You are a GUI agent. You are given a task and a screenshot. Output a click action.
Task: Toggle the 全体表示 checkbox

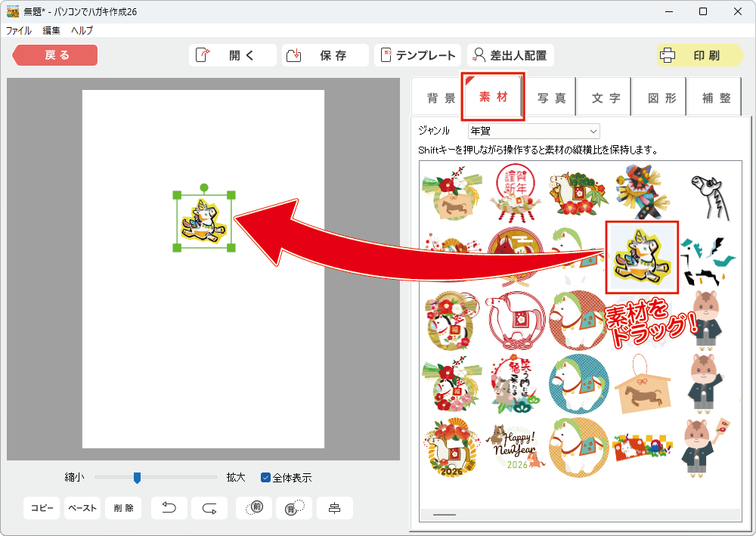[266, 477]
